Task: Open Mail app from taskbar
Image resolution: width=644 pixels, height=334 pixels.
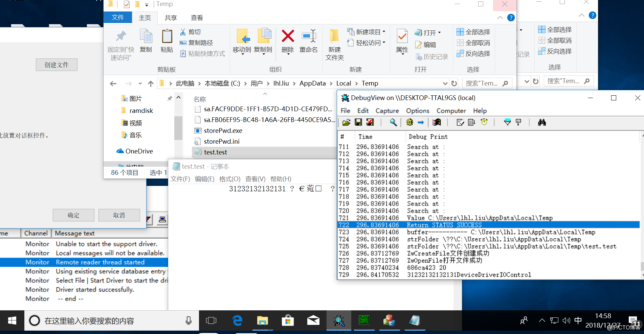Action: tap(313, 320)
